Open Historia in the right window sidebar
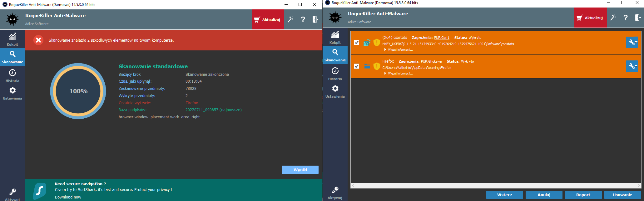644x201 pixels. coord(335,74)
